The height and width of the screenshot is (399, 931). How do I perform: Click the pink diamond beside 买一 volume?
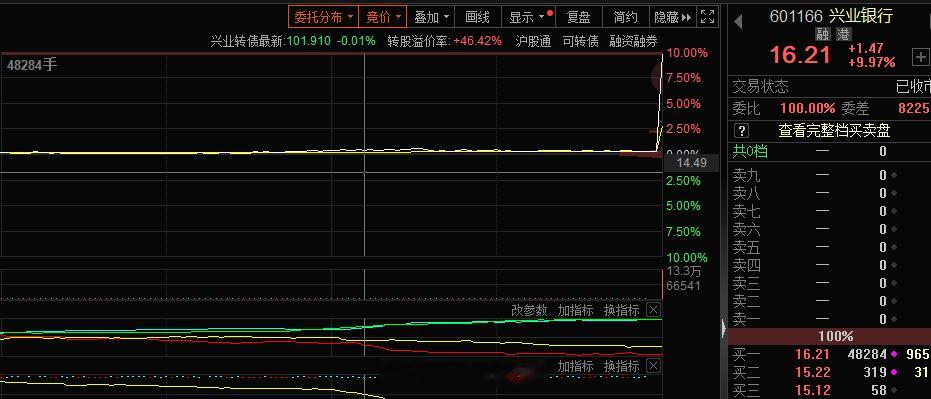894,354
